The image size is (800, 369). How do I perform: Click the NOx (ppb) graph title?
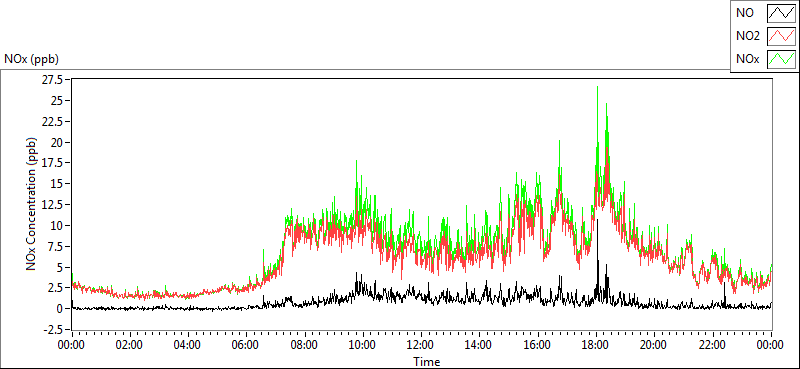click(x=32, y=59)
